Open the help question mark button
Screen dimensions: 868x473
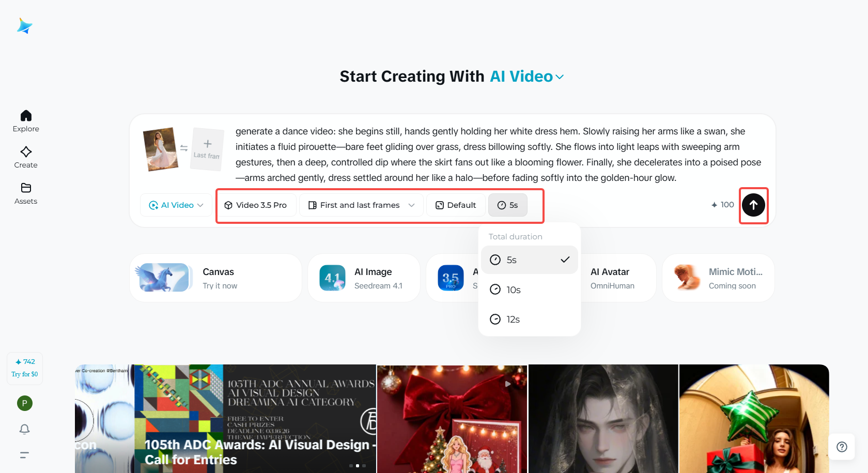[842, 447]
